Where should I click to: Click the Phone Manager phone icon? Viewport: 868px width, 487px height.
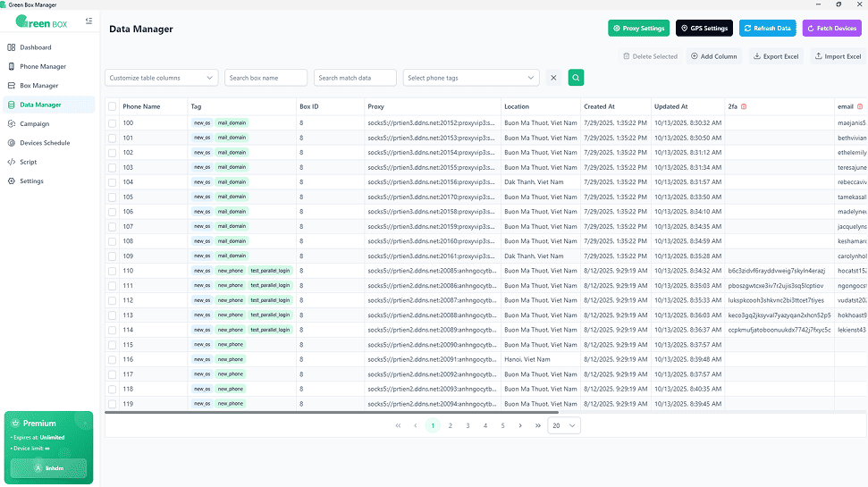tap(11, 66)
